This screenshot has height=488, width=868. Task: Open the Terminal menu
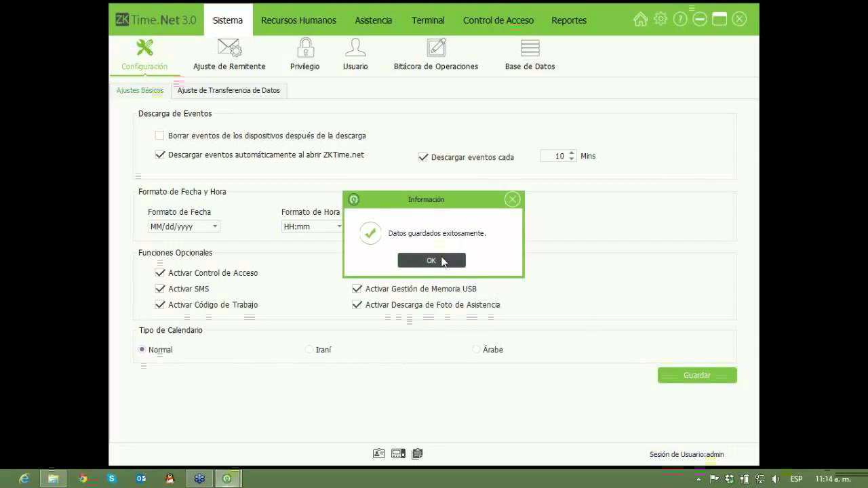(x=428, y=20)
